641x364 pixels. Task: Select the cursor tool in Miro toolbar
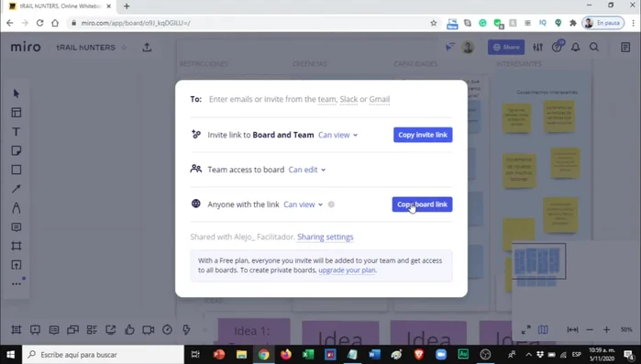point(17,94)
